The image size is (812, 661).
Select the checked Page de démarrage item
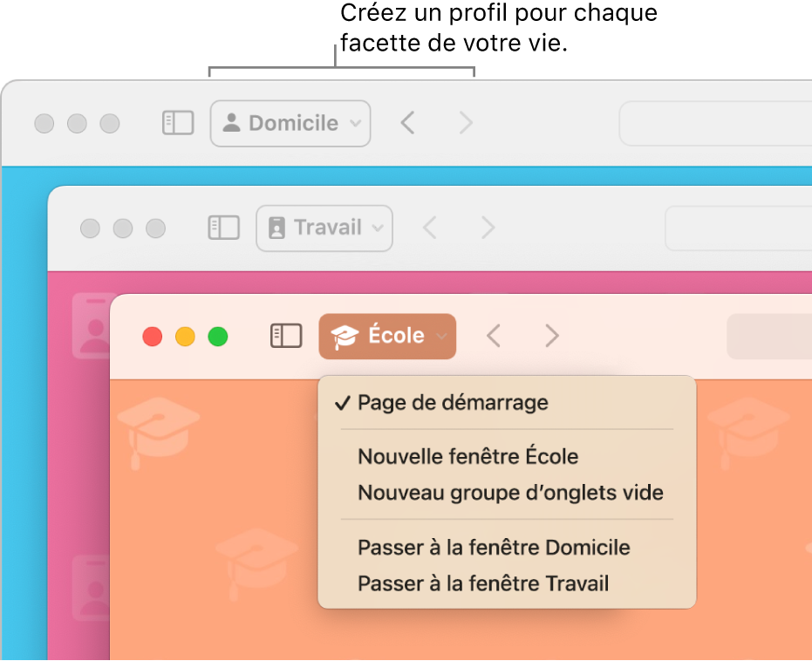click(x=453, y=403)
